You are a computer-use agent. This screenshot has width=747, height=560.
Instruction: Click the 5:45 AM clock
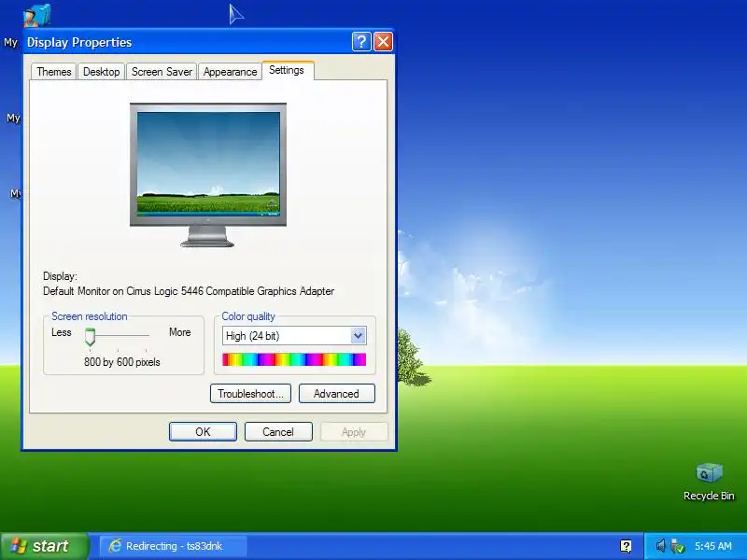(x=713, y=546)
